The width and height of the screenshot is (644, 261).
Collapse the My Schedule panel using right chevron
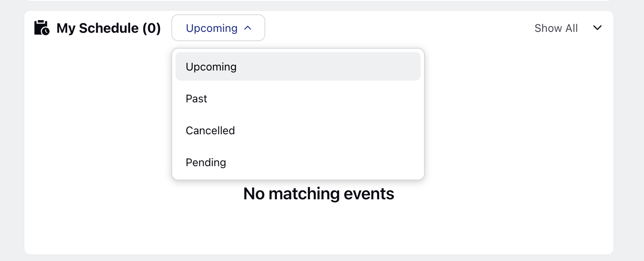[x=597, y=28]
